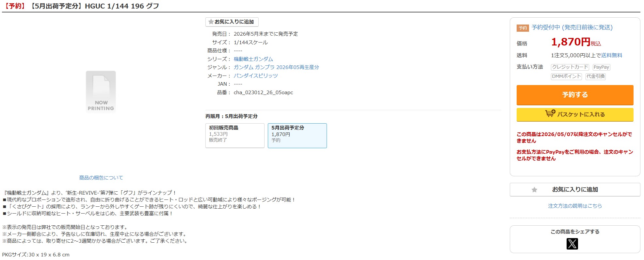Open the ガンダム genre link
The width and height of the screenshot is (644, 260).
tap(243, 67)
